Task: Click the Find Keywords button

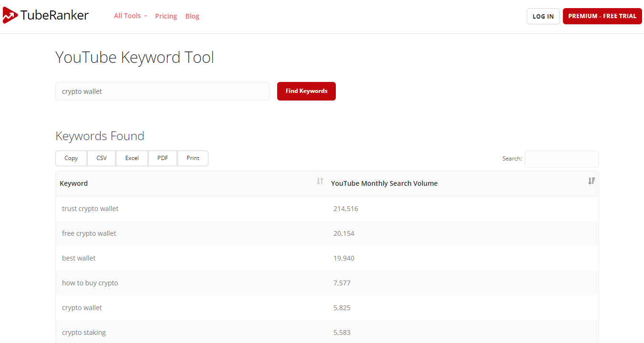Action: 306,91
